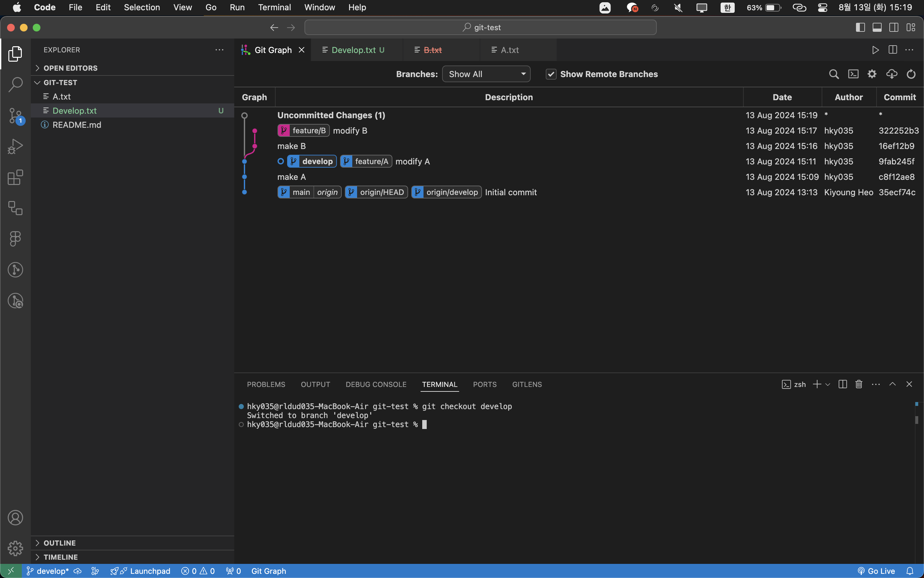Add a new terminal with plus icon
Screen dimensions: 924x578
pos(817,384)
